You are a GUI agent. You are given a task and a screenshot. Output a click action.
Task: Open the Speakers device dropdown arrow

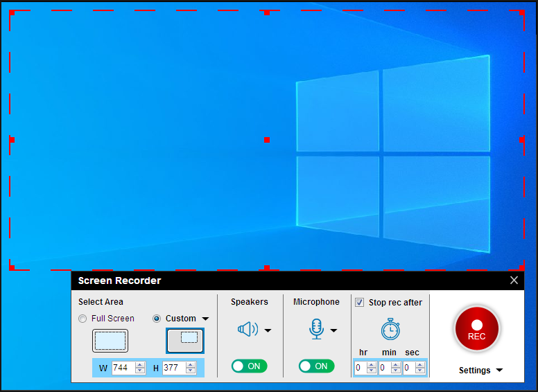click(268, 330)
